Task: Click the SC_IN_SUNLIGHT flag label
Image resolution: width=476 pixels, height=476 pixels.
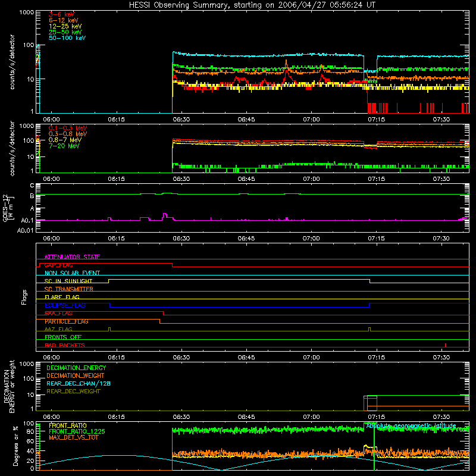Action: (68, 281)
